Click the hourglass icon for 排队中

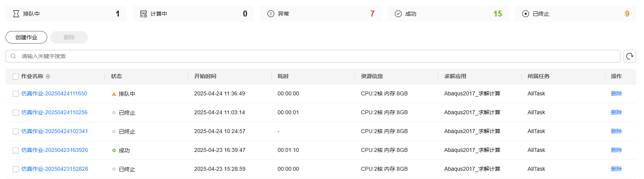16,14
